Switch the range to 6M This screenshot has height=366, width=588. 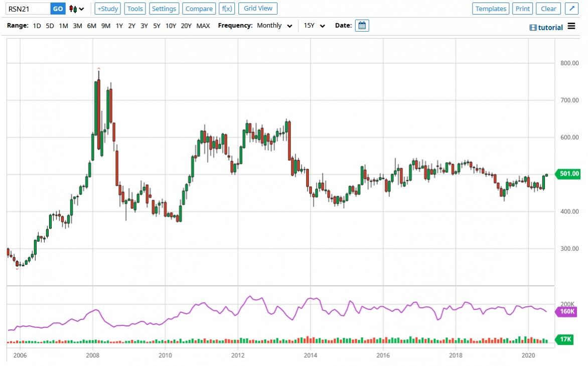tap(91, 26)
